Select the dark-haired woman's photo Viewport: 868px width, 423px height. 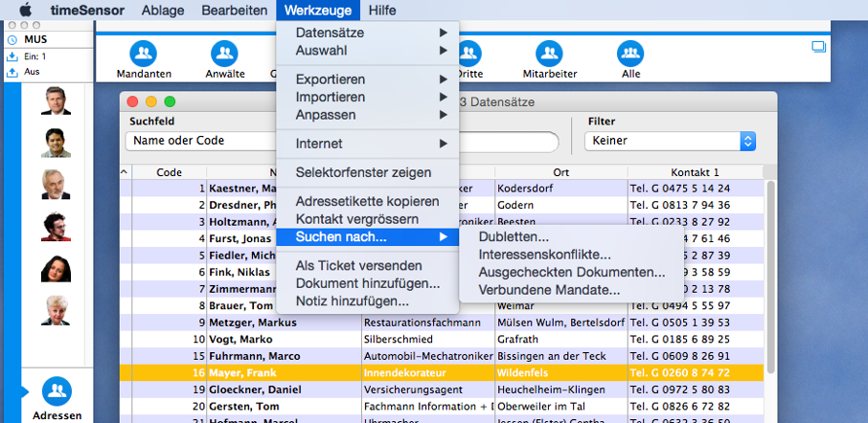tap(56, 268)
